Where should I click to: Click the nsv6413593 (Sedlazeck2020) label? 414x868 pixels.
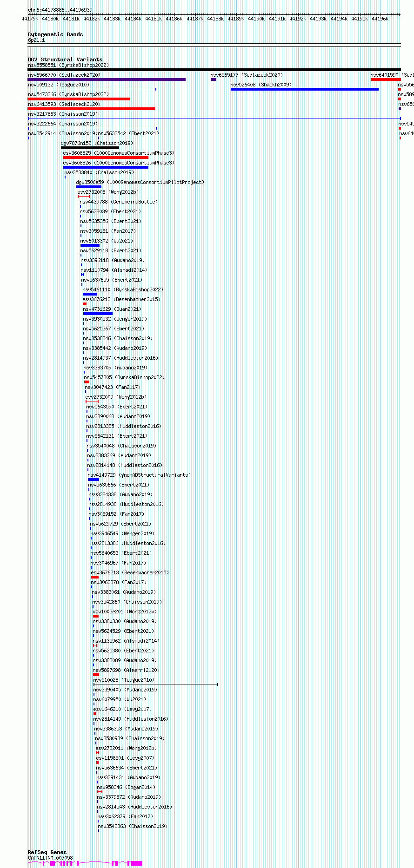click(64, 104)
